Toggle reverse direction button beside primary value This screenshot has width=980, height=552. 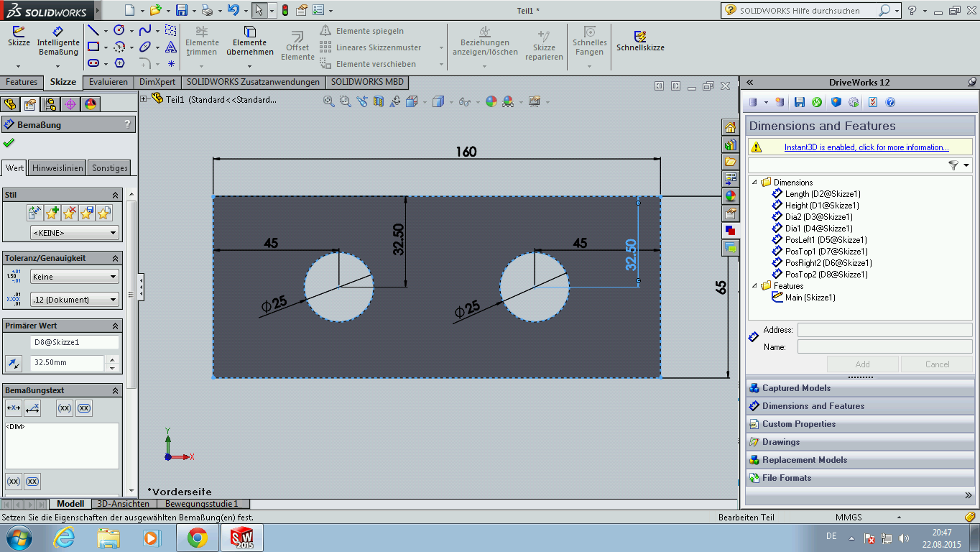tap(13, 363)
